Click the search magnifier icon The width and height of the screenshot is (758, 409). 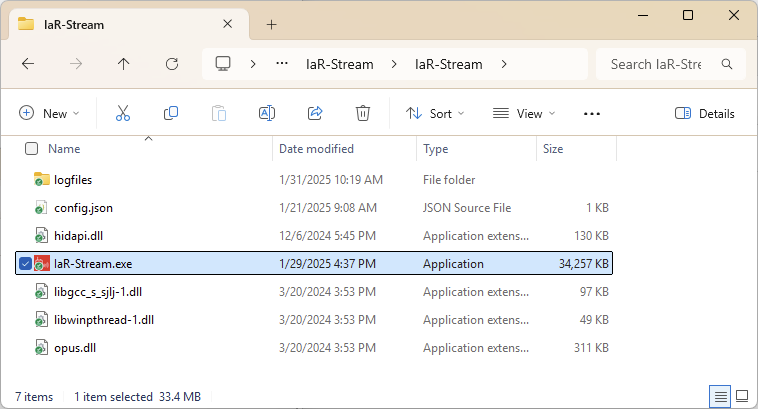click(x=727, y=64)
